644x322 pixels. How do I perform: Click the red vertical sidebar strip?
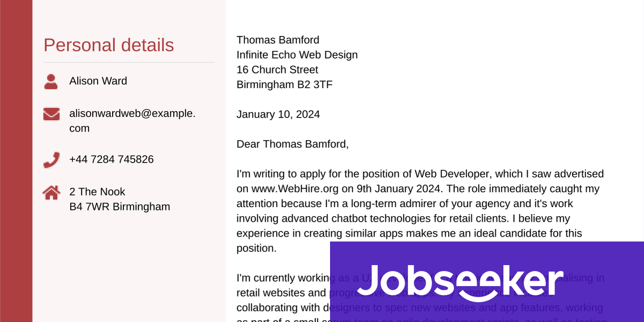point(16,161)
